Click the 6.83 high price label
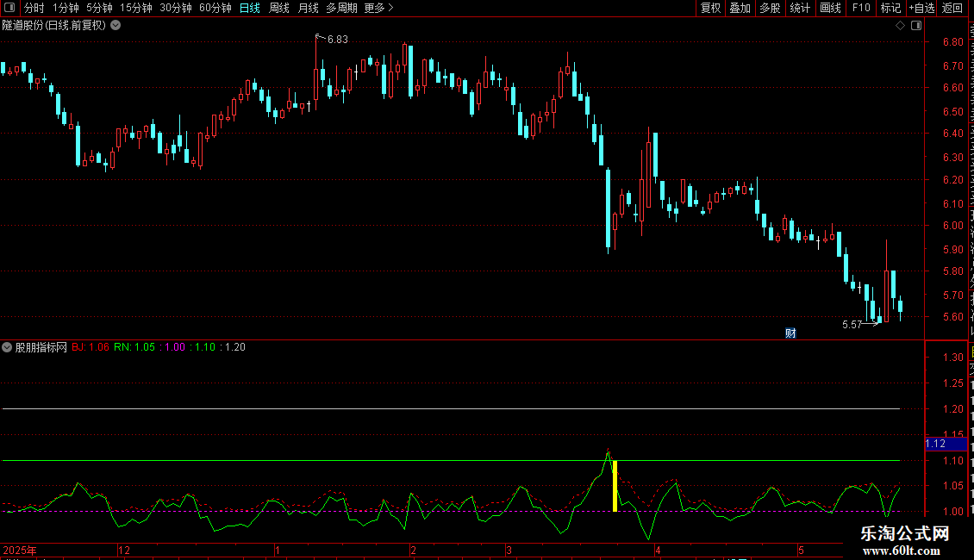The width and height of the screenshot is (974, 560). (337, 40)
